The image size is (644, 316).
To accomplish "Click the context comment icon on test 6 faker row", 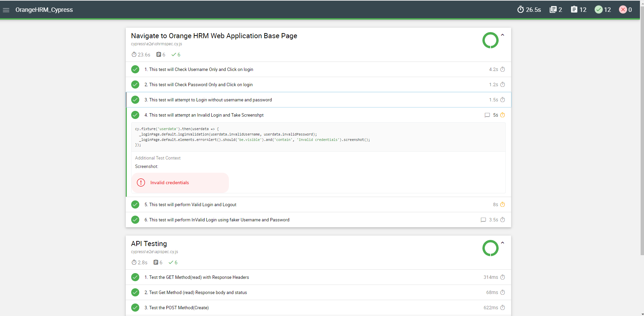I will [483, 220].
